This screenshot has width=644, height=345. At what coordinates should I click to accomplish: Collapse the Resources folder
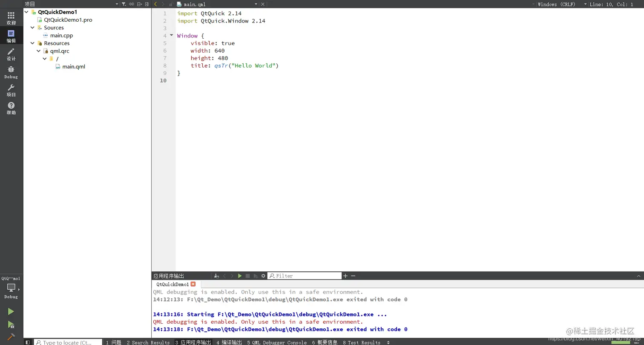point(33,43)
